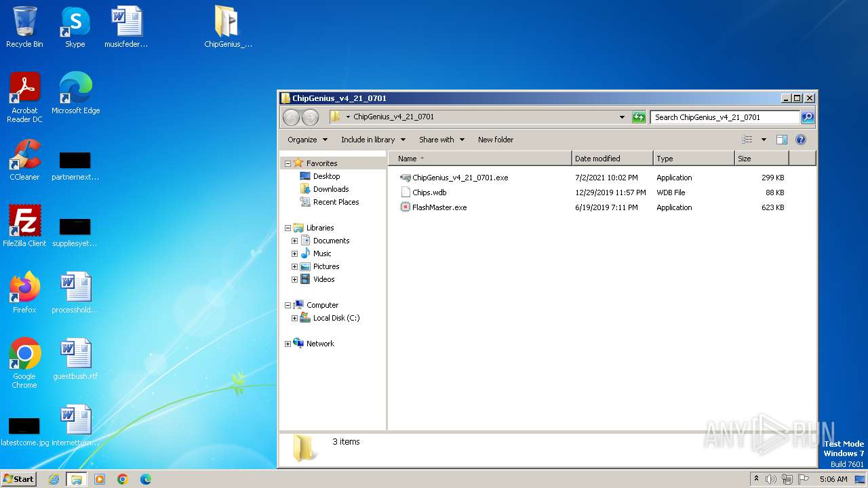
Task: Click the Explorer Forward navigation button
Action: (310, 117)
